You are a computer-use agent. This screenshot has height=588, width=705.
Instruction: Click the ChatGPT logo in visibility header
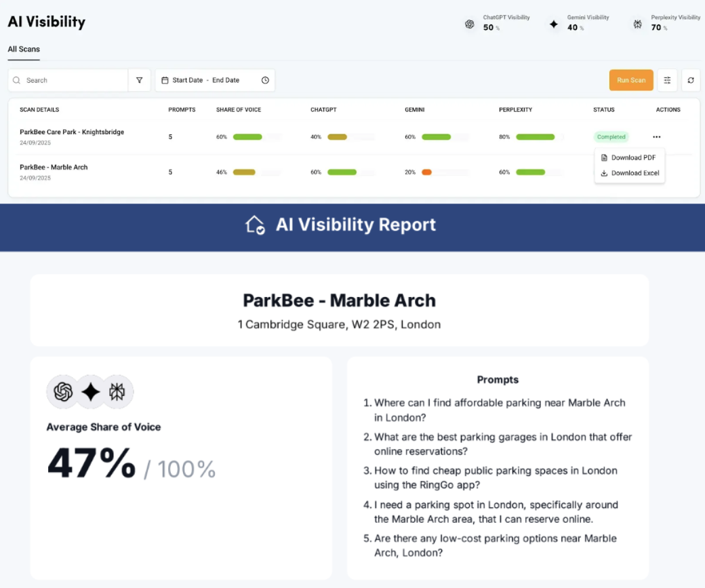pos(469,24)
